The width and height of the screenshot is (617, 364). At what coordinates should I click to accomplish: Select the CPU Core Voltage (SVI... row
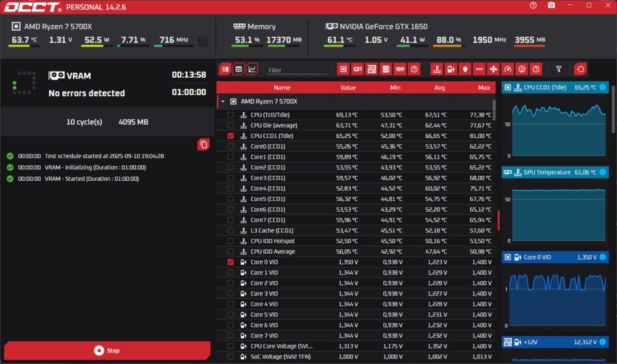[356, 346]
